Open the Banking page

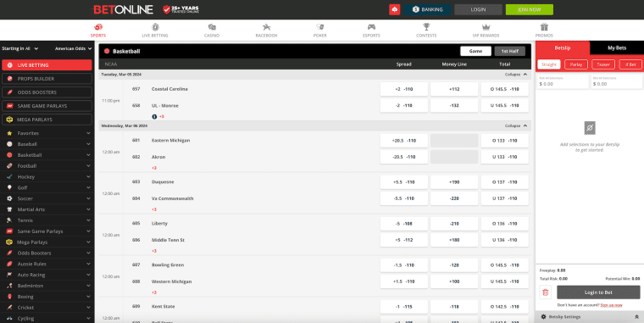point(427,9)
